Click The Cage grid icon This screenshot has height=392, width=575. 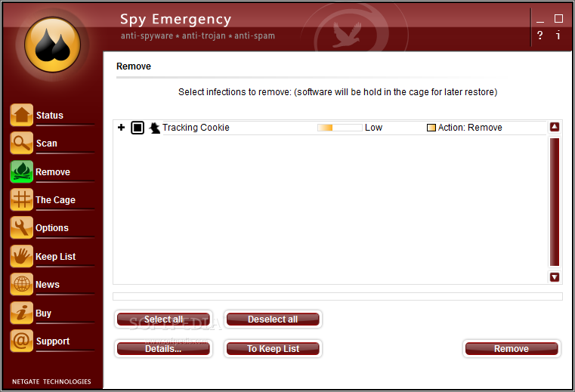click(x=22, y=199)
